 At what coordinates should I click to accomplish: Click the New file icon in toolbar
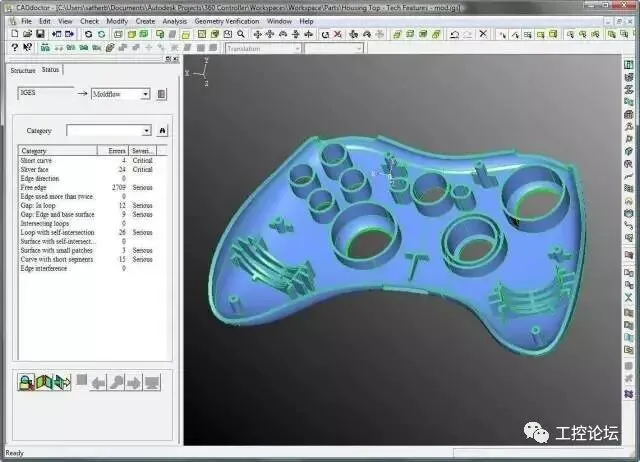tap(15, 34)
